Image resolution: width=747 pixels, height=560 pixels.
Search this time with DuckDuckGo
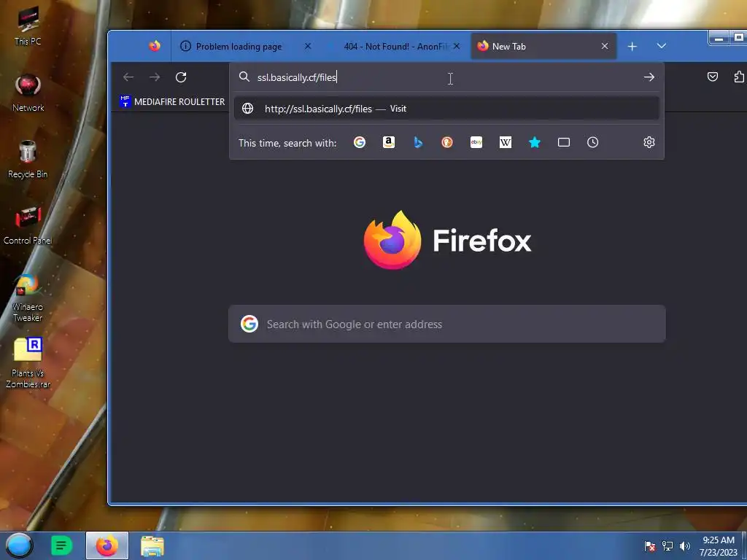[447, 142]
